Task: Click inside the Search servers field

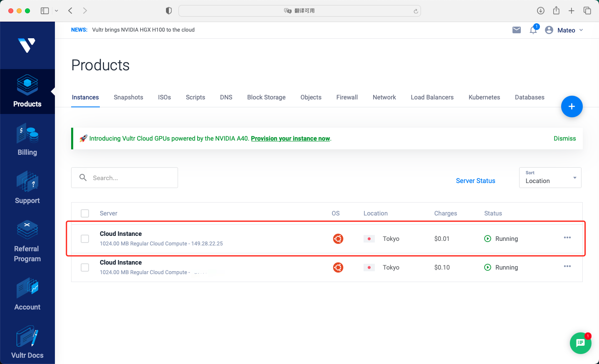Action: tap(124, 178)
